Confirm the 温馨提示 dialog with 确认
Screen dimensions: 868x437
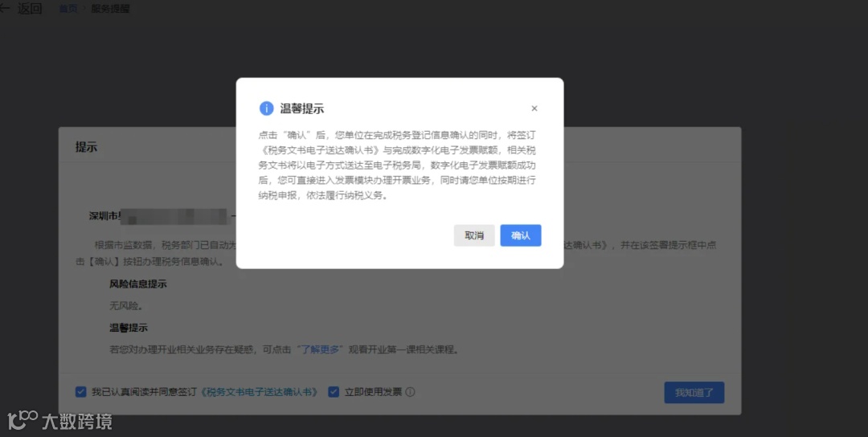(520, 235)
